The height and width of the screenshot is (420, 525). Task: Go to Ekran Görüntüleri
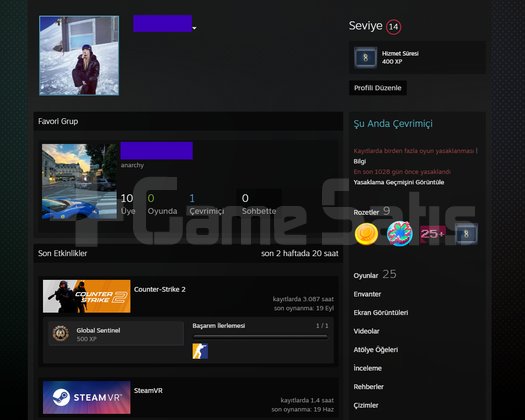click(x=381, y=312)
